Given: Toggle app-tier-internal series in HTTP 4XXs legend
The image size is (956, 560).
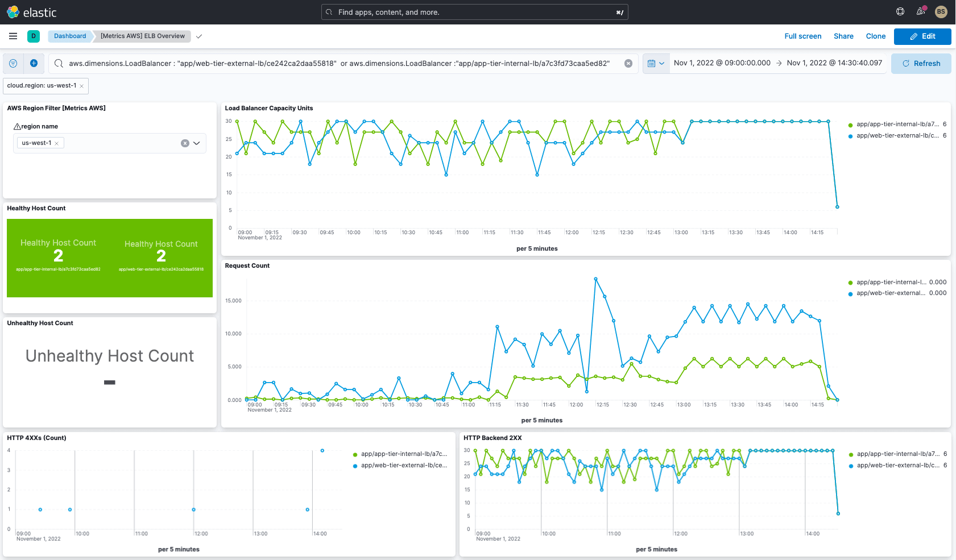Looking at the screenshot, I should 403,454.
